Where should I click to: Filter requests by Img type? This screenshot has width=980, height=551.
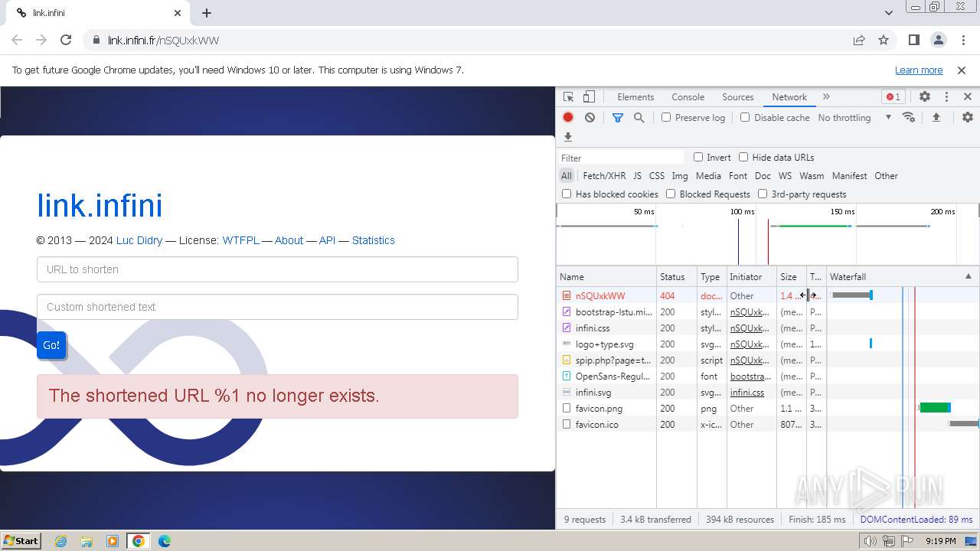click(680, 175)
